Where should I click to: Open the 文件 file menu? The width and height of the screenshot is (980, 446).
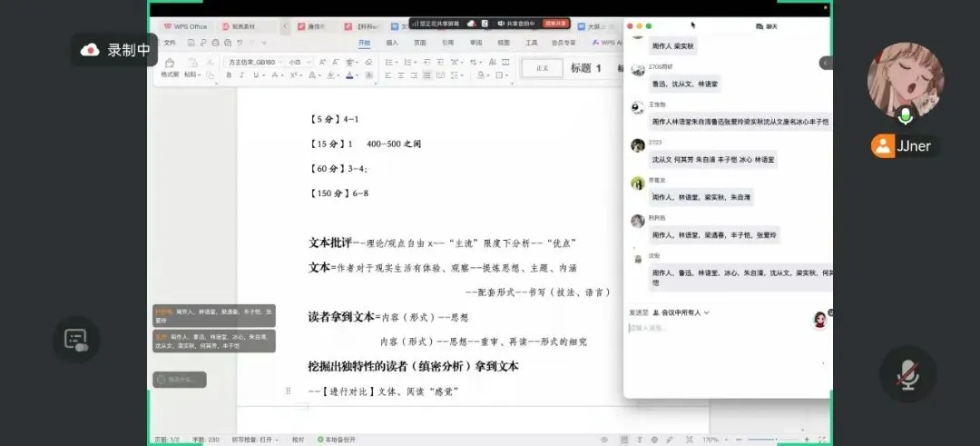170,43
